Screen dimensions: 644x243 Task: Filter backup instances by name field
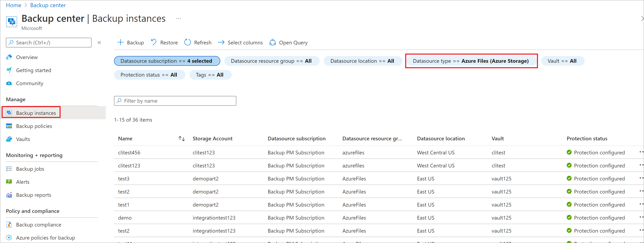[175, 101]
